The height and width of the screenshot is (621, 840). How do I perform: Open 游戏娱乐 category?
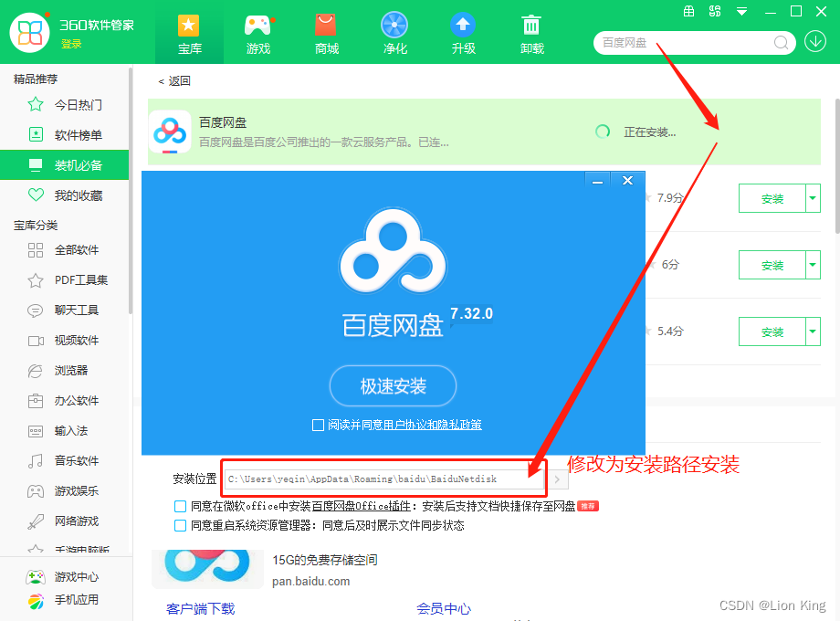pyautogui.click(x=64, y=490)
